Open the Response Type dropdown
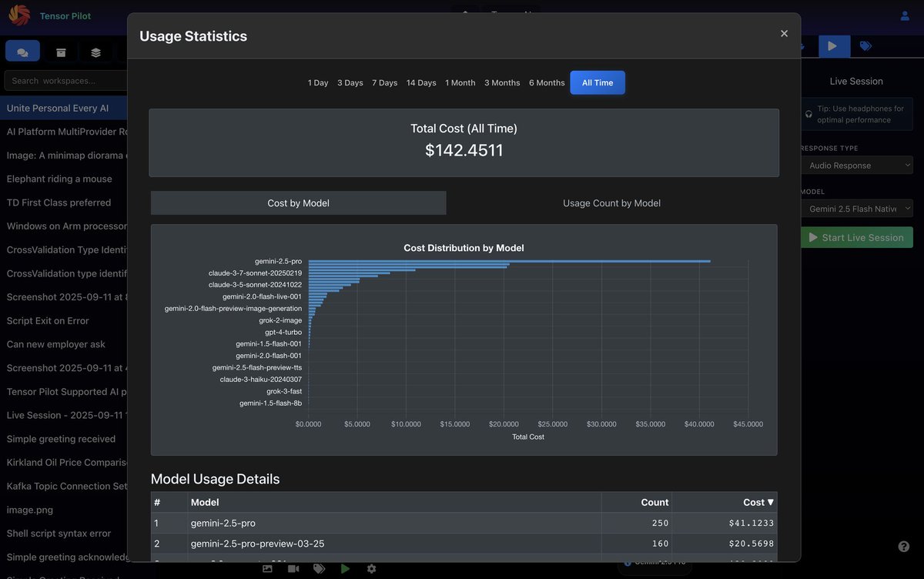This screenshot has width=924, height=579. [x=856, y=166]
